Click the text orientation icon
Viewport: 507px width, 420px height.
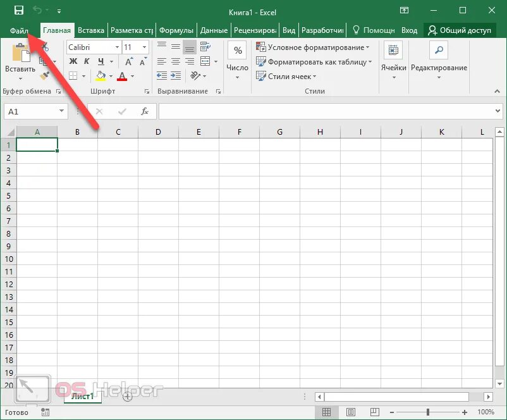(195, 76)
